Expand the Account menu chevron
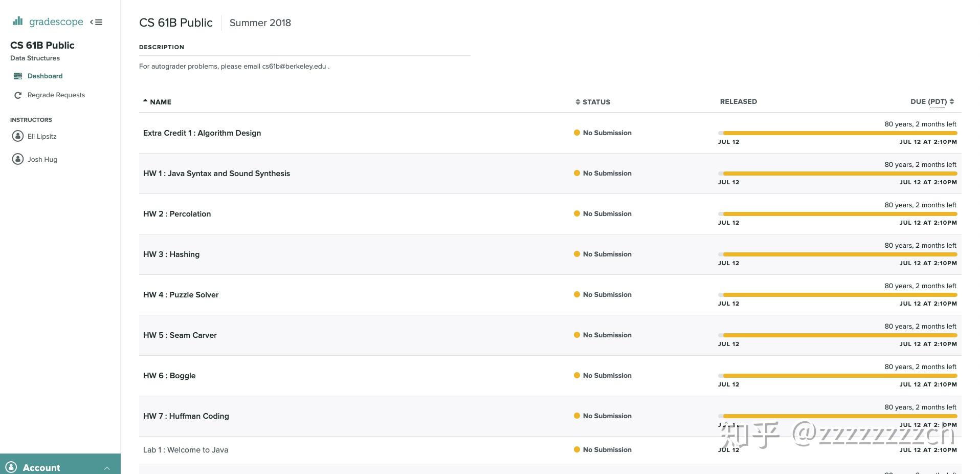 107,468
